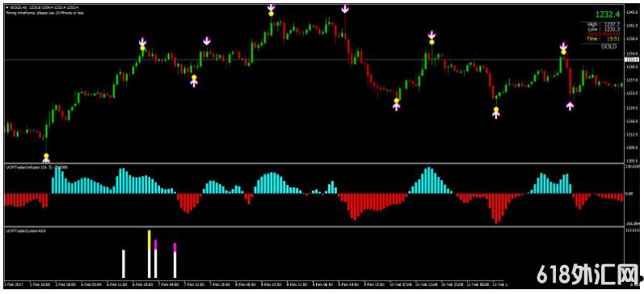
Task: Click the white-only bar in ADX panel
Action: (123, 263)
